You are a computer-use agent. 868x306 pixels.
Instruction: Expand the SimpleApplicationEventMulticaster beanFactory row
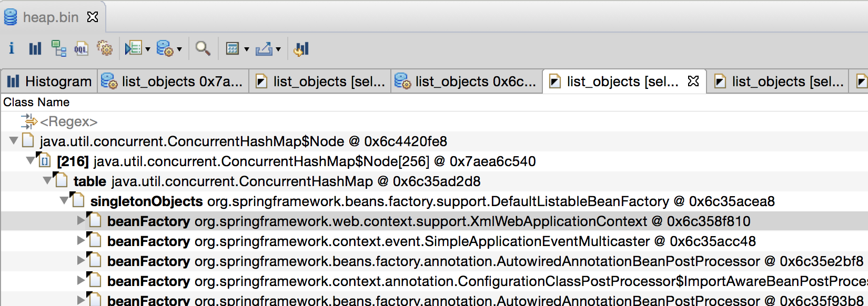click(80, 241)
